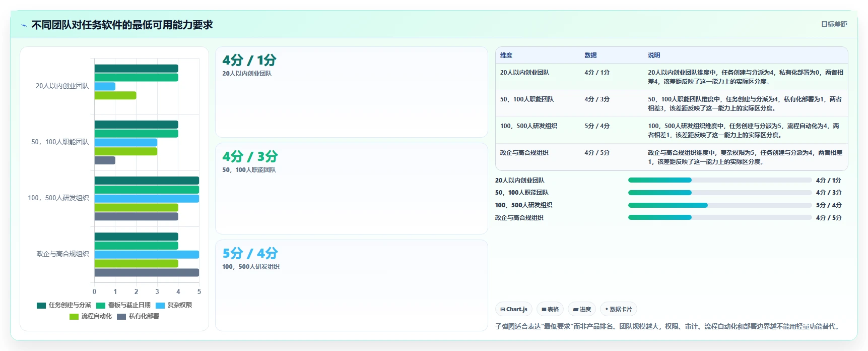This screenshot has height=351, width=868.
Task: Click the 4分 / 5分 table data cell
Action: click(597, 153)
